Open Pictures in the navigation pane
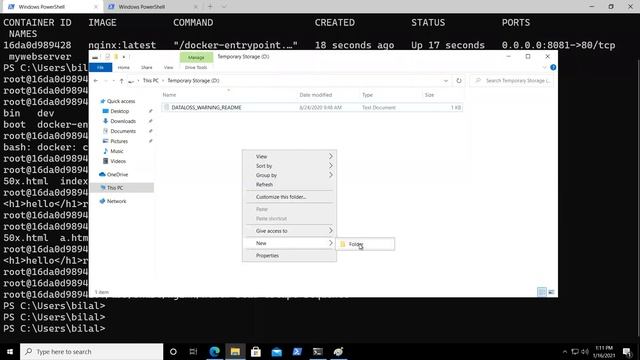 click(116, 141)
